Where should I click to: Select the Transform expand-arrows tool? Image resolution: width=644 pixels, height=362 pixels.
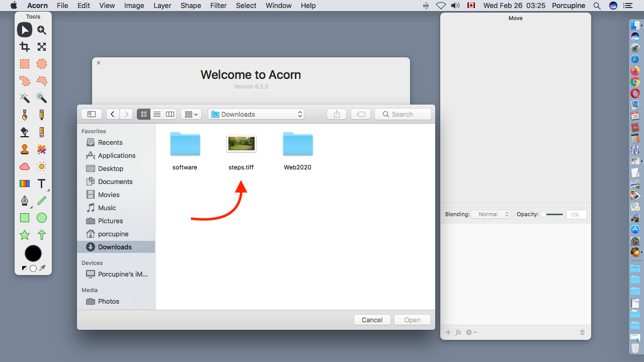point(42,47)
